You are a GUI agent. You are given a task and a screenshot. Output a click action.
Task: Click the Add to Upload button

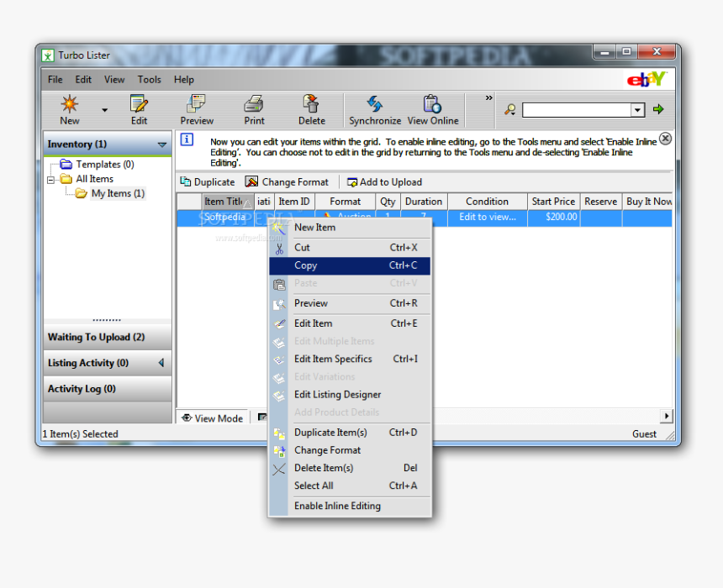pos(384,182)
